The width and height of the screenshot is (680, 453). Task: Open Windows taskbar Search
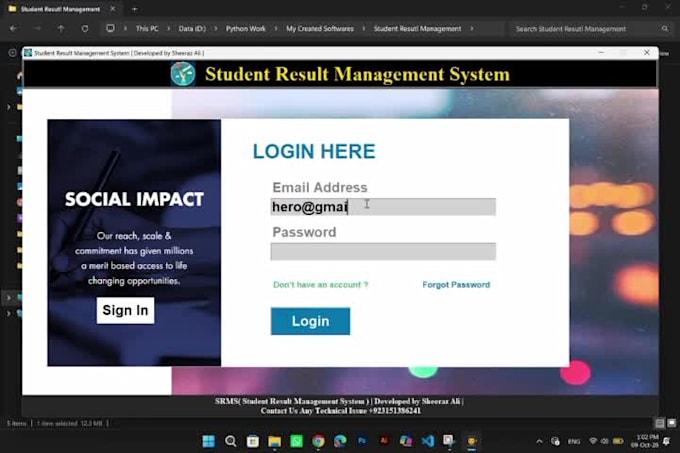231,441
